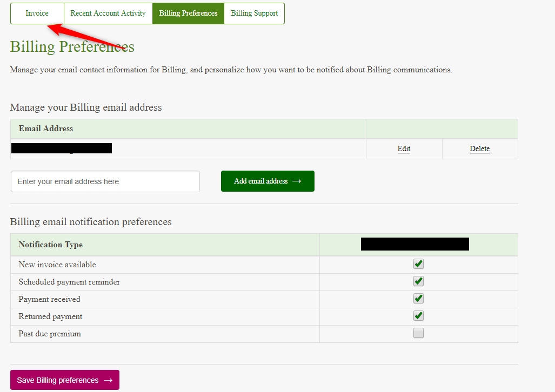Click the Email Address column header

click(46, 129)
